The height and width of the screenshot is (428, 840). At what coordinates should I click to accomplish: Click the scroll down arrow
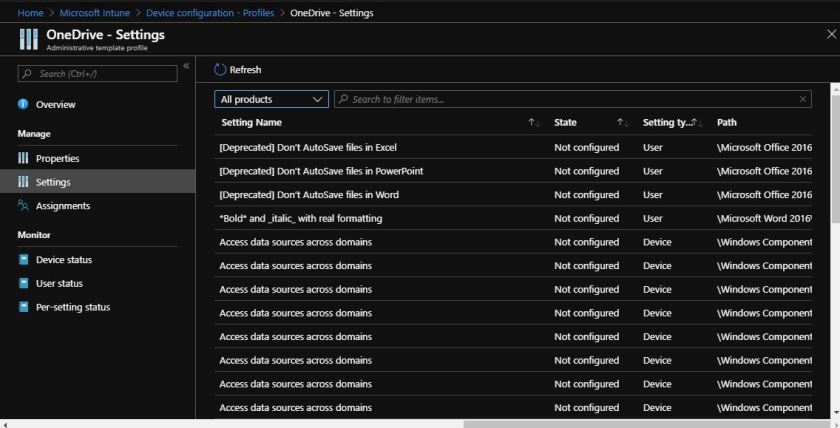coord(836,413)
